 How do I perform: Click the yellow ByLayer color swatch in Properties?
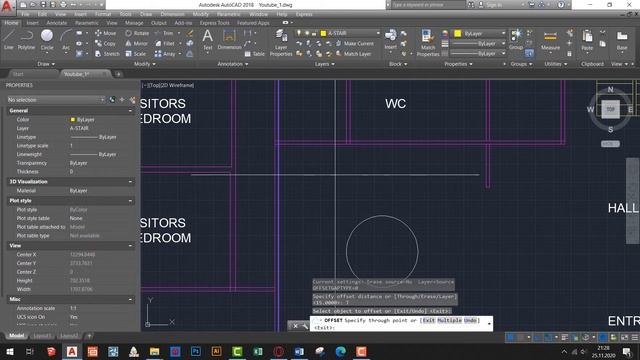click(73, 120)
